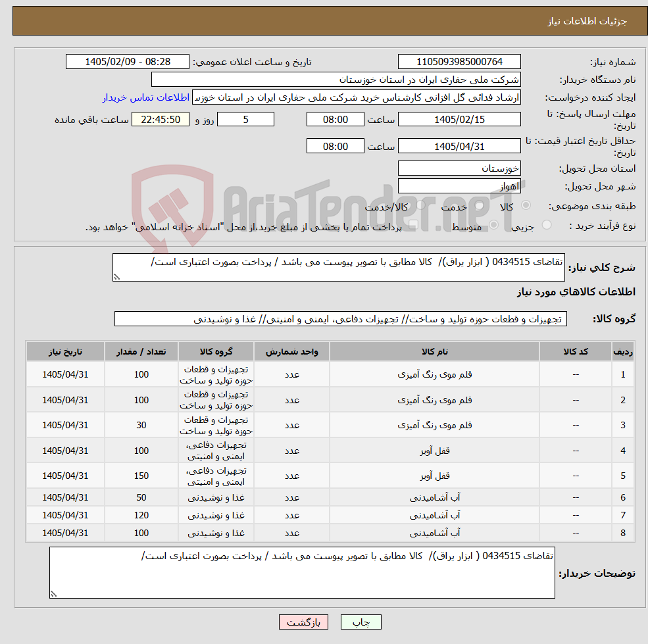Click the buyer organization name field

pyautogui.click(x=336, y=80)
